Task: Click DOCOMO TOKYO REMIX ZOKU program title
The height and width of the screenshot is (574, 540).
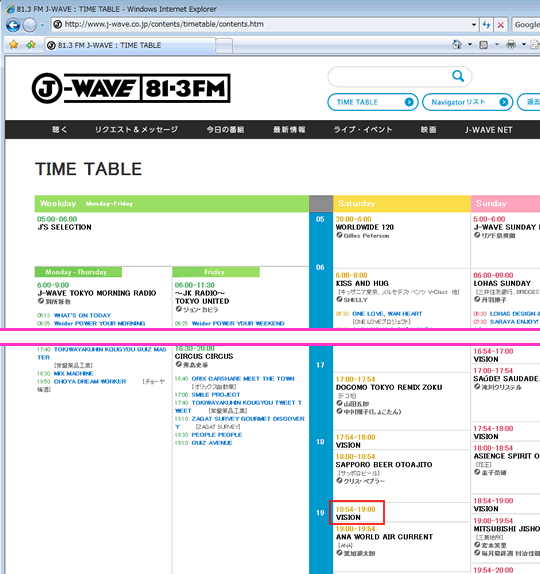Action: [x=389, y=387]
